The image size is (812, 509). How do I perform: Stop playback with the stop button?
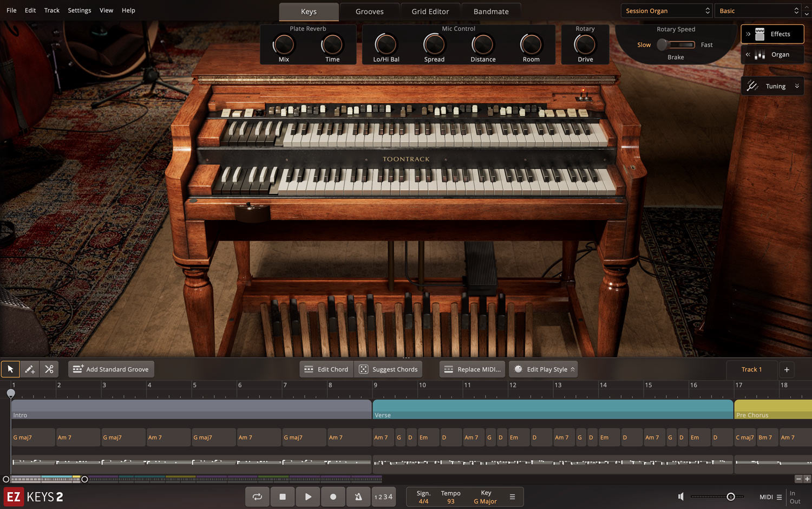coord(283,497)
